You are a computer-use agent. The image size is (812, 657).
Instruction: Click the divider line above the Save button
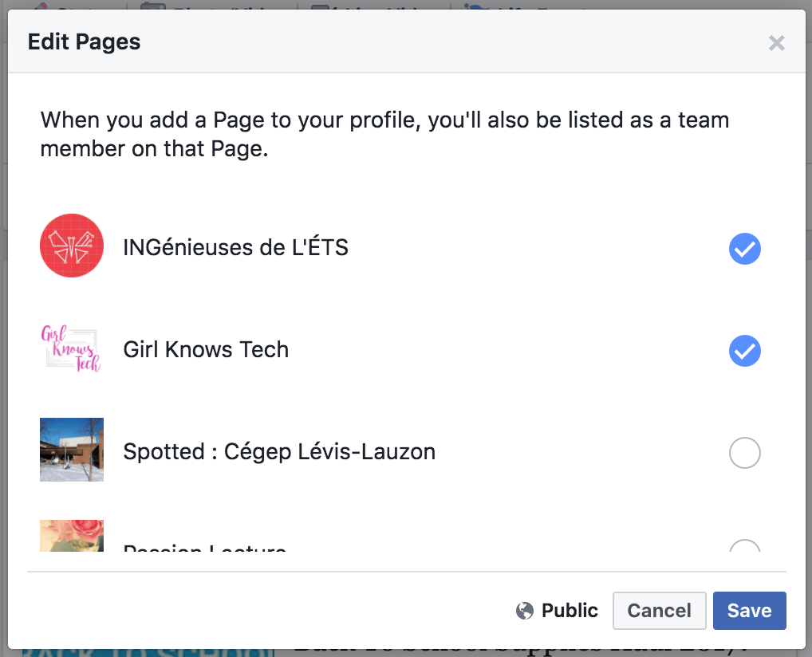[x=407, y=572]
